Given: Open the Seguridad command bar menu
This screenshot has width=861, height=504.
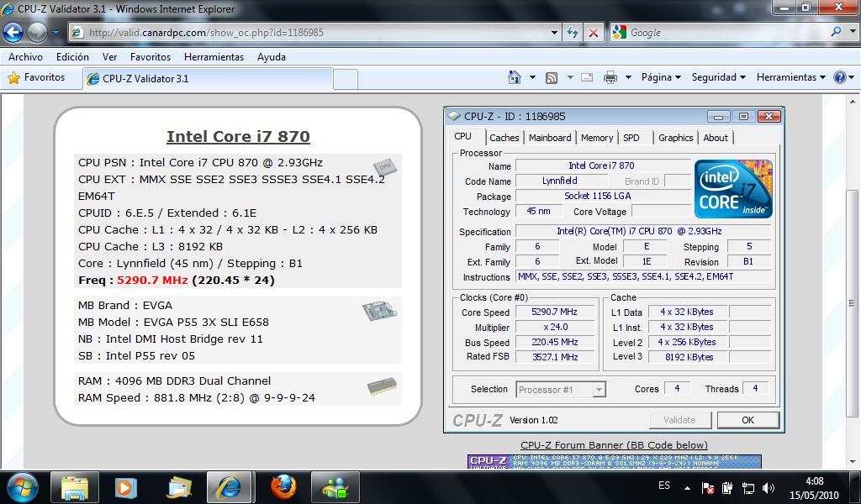Looking at the screenshot, I should pyautogui.click(x=718, y=77).
